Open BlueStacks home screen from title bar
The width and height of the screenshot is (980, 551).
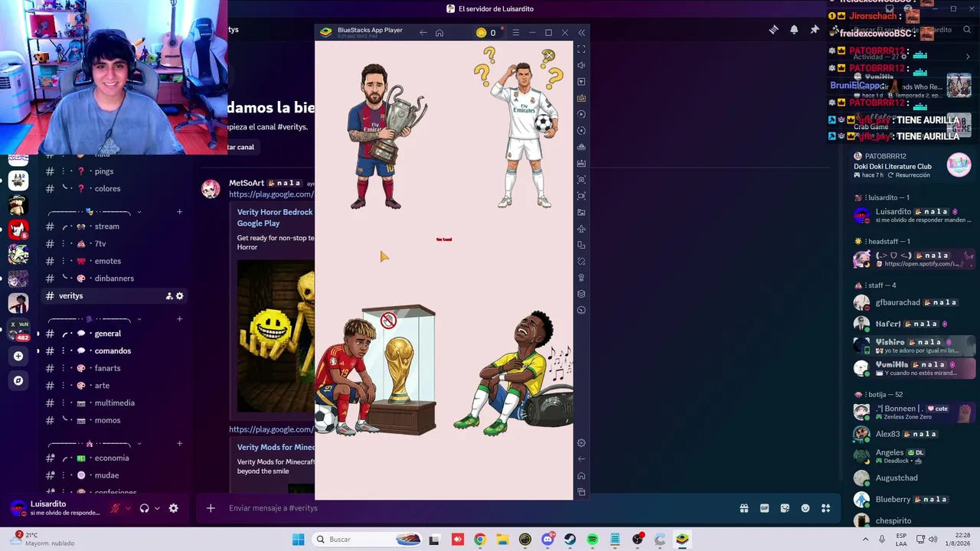(x=439, y=32)
